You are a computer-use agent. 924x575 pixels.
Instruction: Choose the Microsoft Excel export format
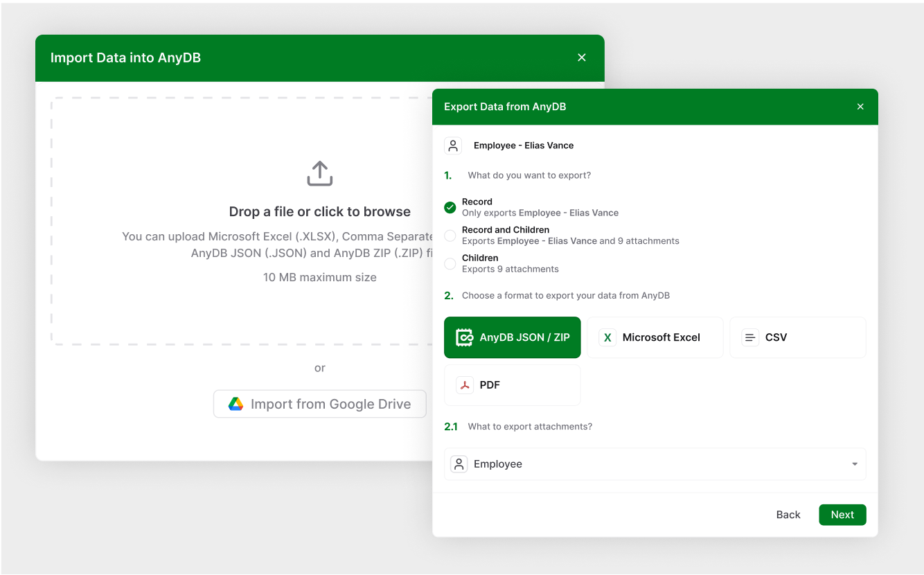[x=655, y=337]
